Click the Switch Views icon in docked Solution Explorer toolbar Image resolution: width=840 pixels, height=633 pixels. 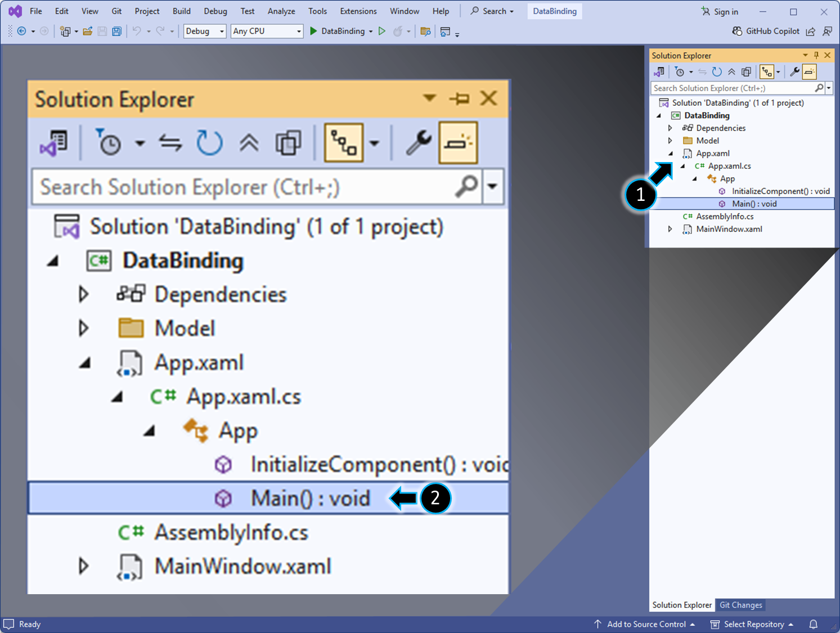(x=659, y=72)
